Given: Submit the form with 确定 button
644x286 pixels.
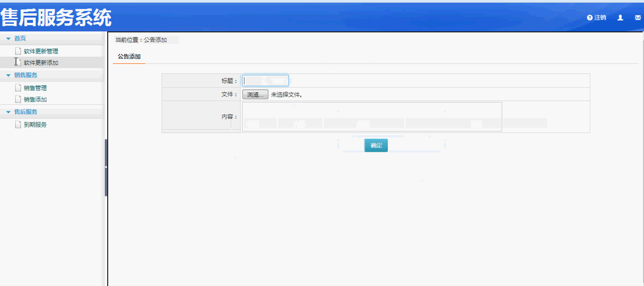Looking at the screenshot, I should point(376,145).
